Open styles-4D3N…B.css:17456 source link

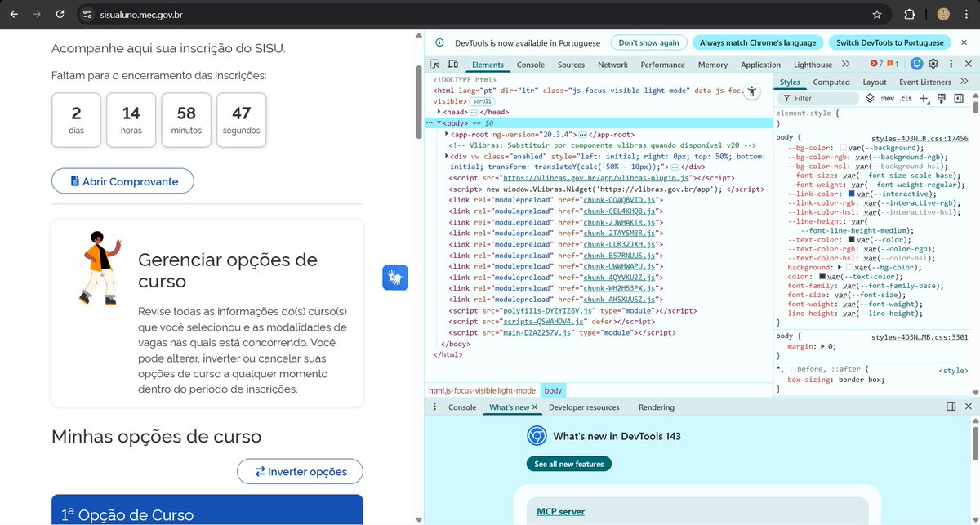pos(920,139)
